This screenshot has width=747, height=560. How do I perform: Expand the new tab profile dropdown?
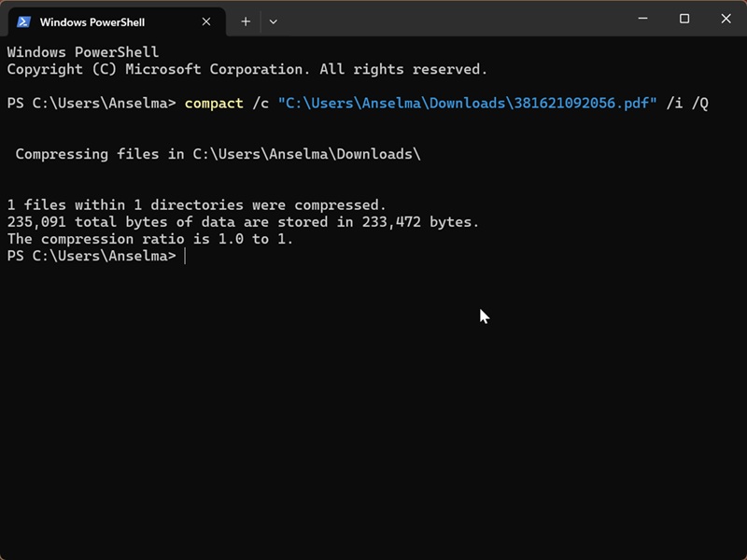pyautogui.click(x=273, y=21)
